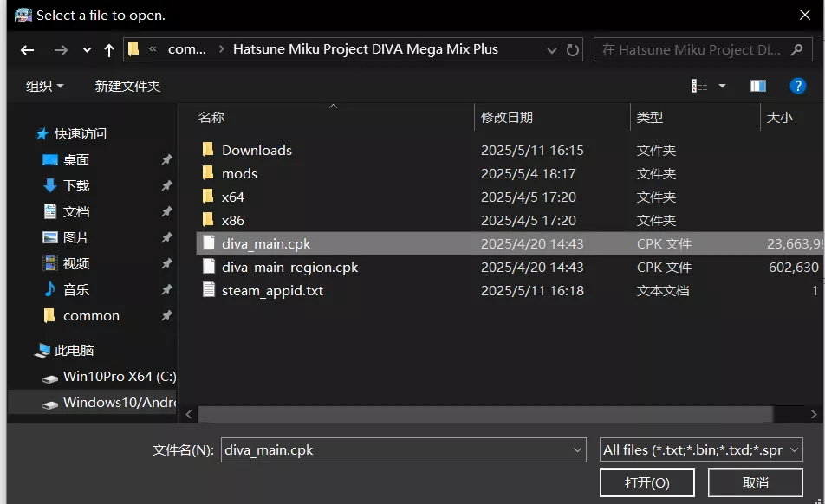The width and height of the screenshot is (825, 504).
Task: Click the horizontal scrollbar thumb
Action: [x=485, y=415]
